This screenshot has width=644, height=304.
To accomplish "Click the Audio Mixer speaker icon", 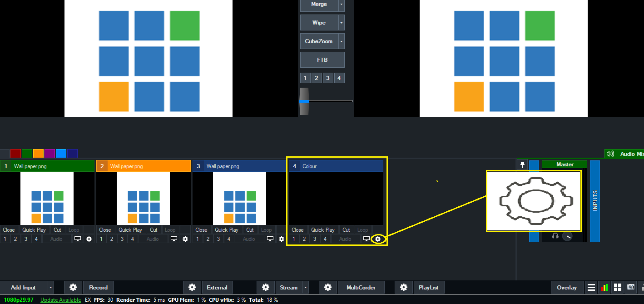I will (x=610, y=154).
